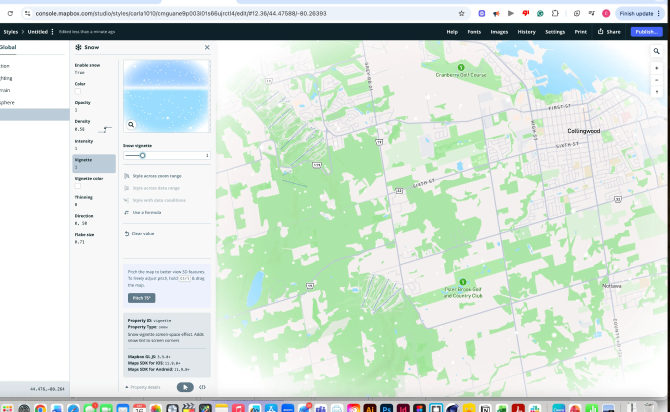This screenshot has height=412, width=670.
Task: Open the History menu
Action: tap(526, 32)
